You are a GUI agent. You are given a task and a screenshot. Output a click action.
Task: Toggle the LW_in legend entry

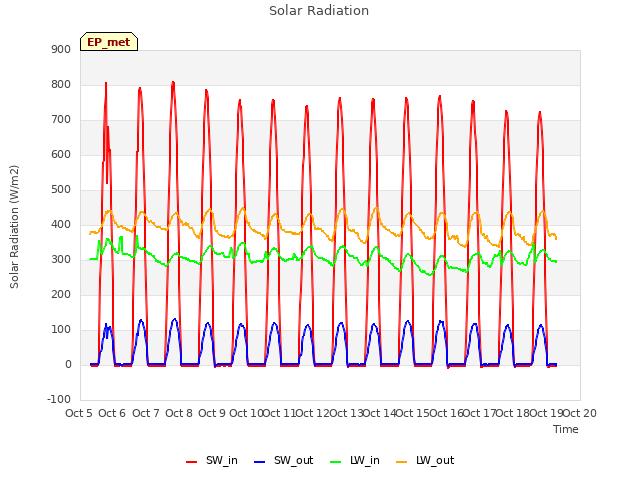[355, 460]
